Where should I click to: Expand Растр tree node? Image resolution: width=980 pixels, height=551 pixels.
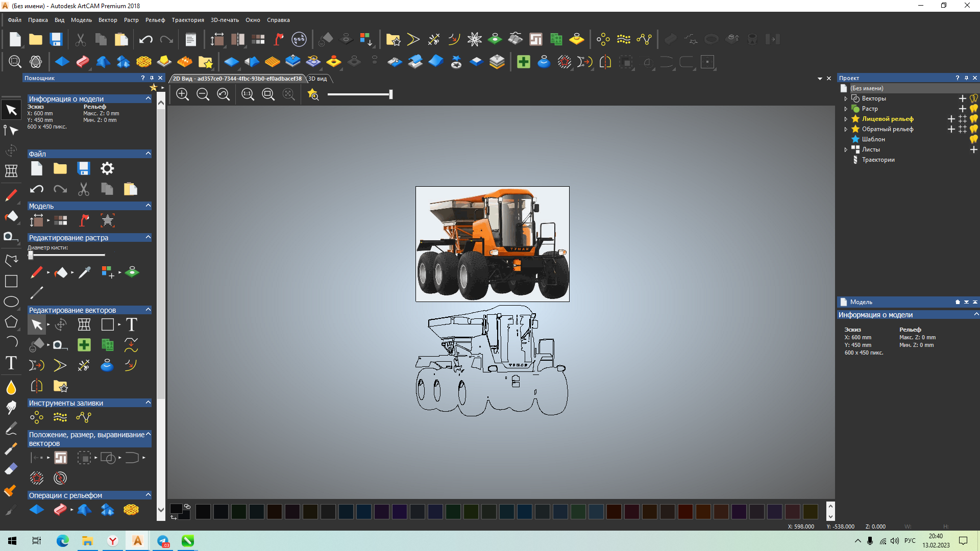pos(846,109)
